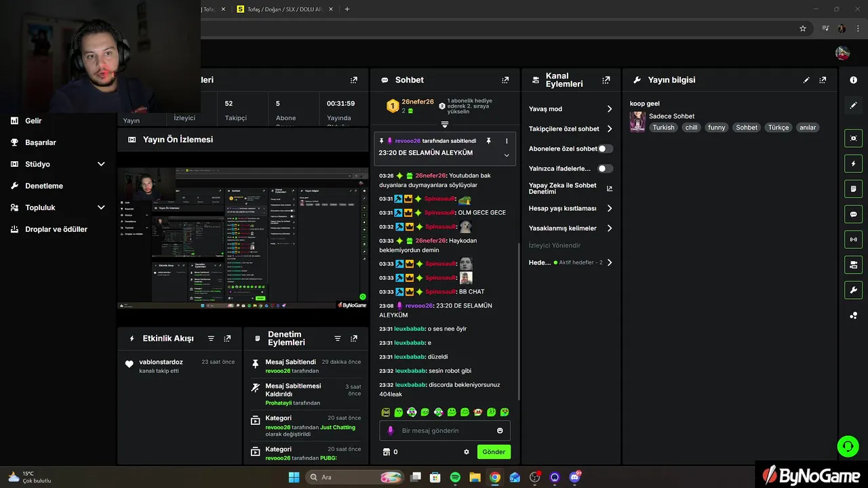This screenshot has height=488, width=868.
Task: Toggle the wrench stream info widget
Action: tap(853, 290)
